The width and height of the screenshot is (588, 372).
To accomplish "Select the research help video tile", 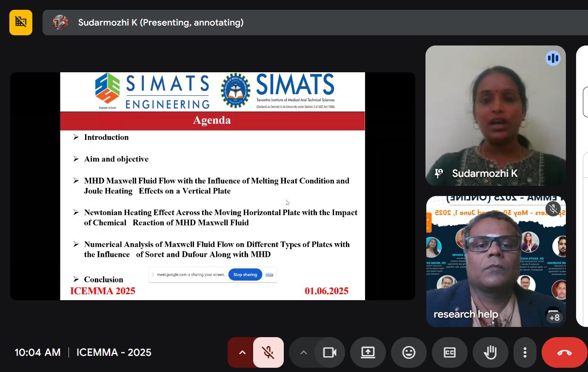I will [x=496, y=261].
